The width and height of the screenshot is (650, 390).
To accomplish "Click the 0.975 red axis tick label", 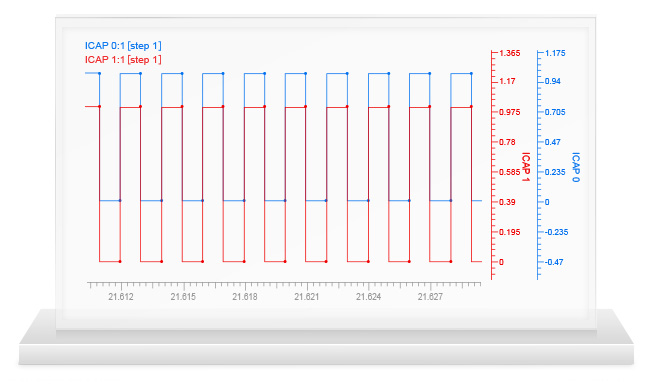I will click(509, 112).
